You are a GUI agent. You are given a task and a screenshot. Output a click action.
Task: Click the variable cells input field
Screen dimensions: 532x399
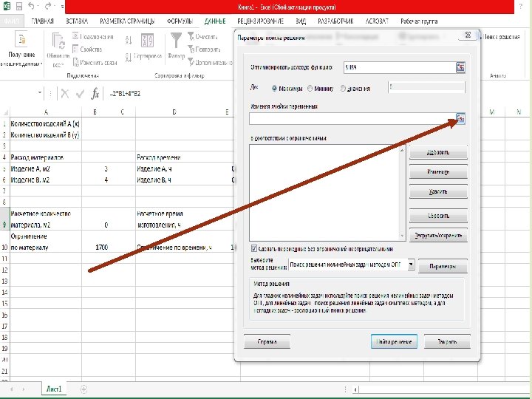[352, 119]
